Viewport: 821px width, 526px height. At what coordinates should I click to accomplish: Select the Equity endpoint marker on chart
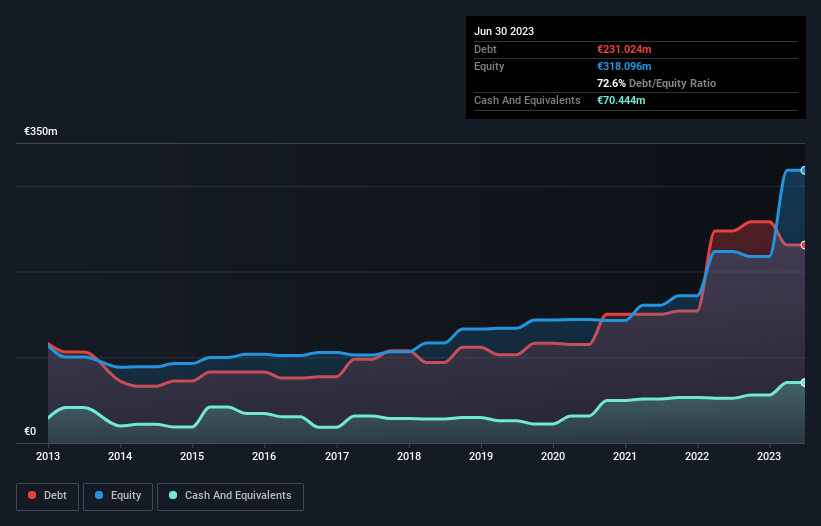pyautogui.click(x=804, y=171)
